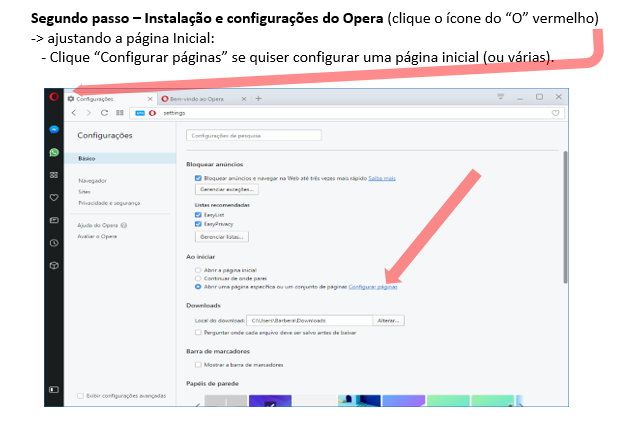Select Abrir a página inicial radio
627x423 pixels.
coord(198,270)
